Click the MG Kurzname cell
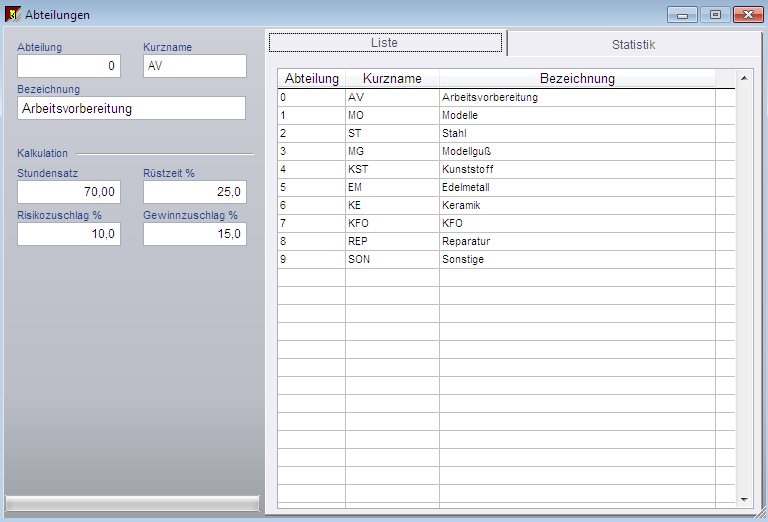The height and width of the screenshot is (522, 768). [x=392, y=151]
